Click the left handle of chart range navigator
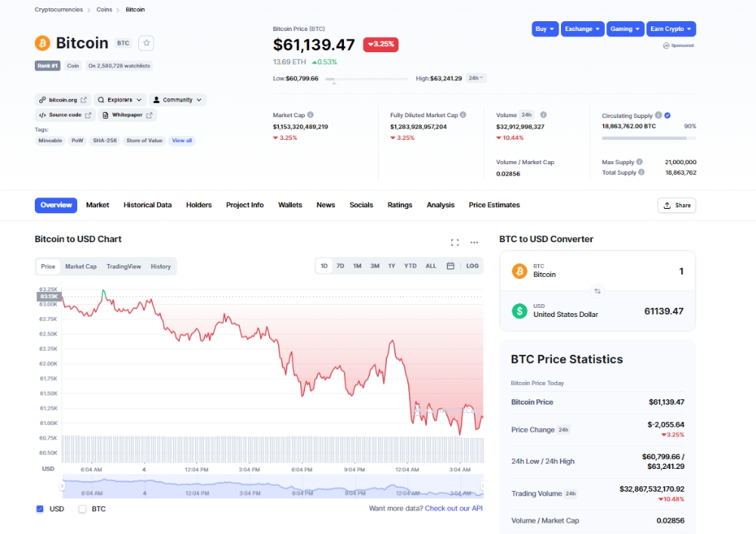Viewport: 756px width, 534px height. (62, 486)
